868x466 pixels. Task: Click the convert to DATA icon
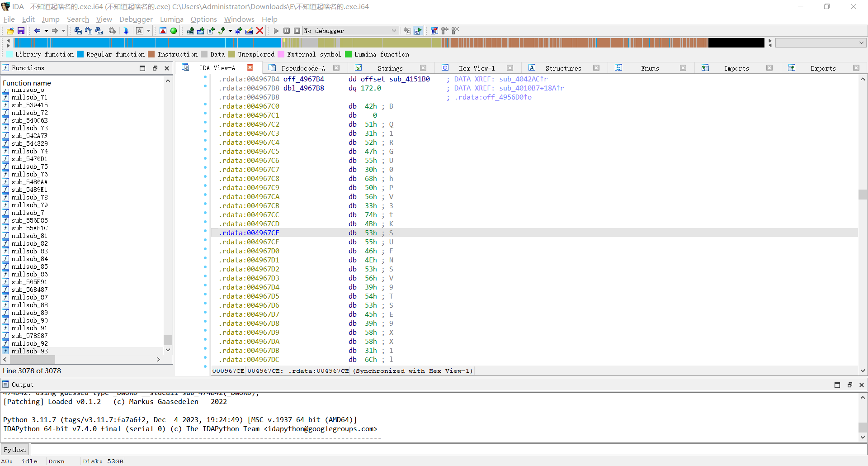pos(201,31)
